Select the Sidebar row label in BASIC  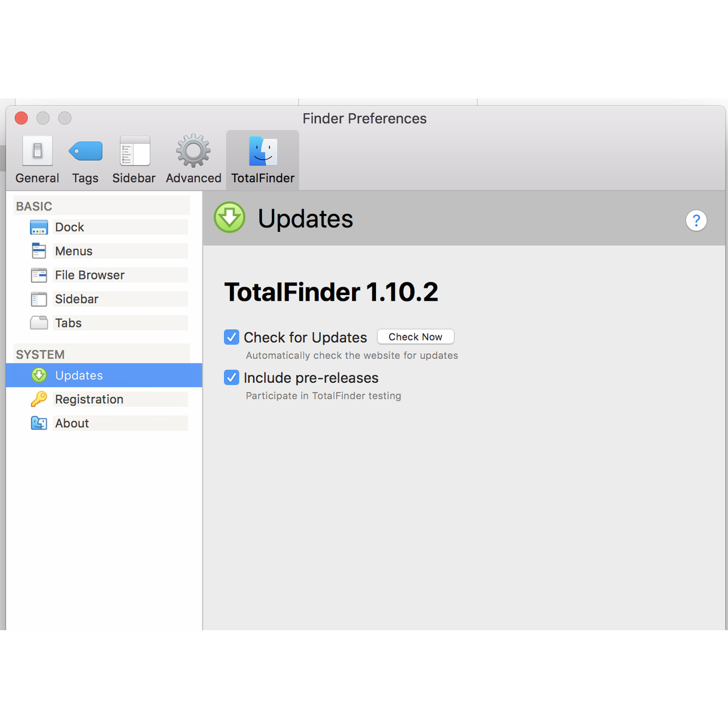click(77, 299)
